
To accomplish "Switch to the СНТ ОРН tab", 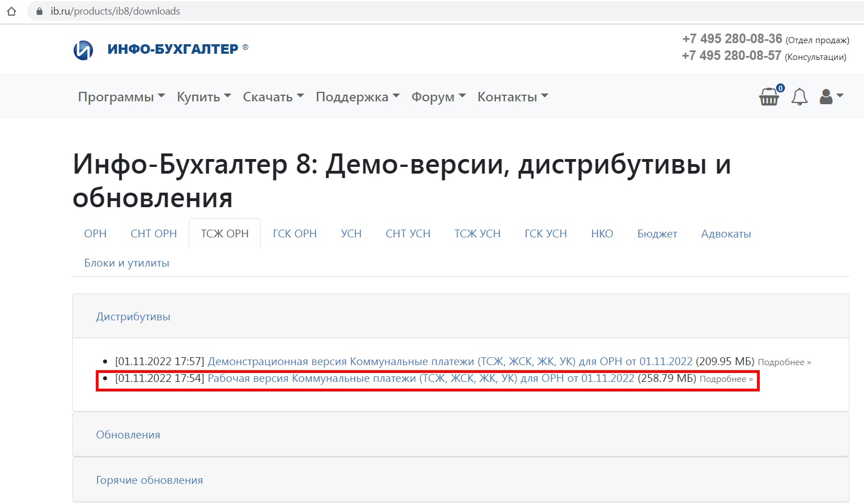I will (x=154, y=234).
